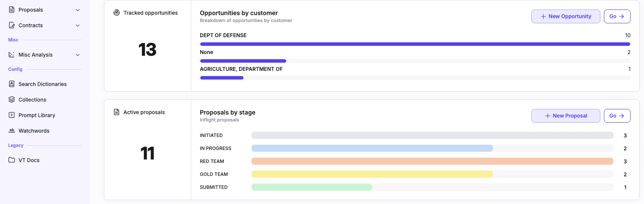Click the 'Legacy' section header
Image resolution: width=644 pixels, height=204 pixels.
tap(16, 145)
